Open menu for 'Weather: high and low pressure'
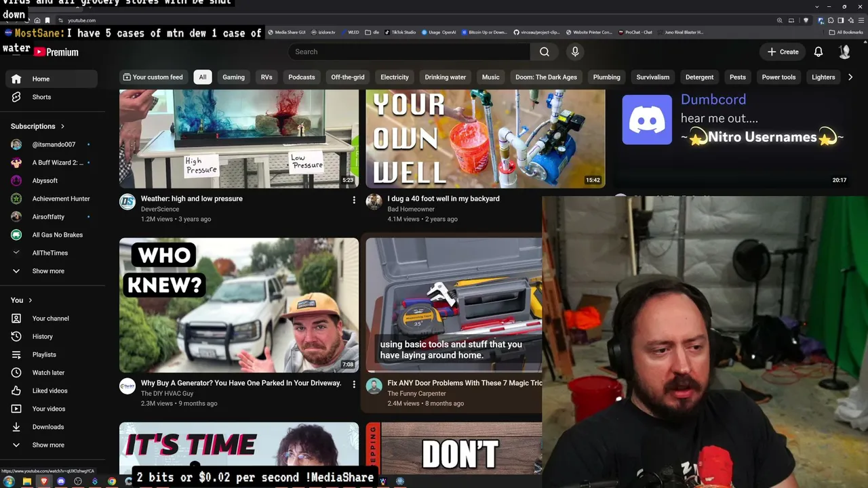This screenshot has width=868, height=488. (x=353, y=200)
